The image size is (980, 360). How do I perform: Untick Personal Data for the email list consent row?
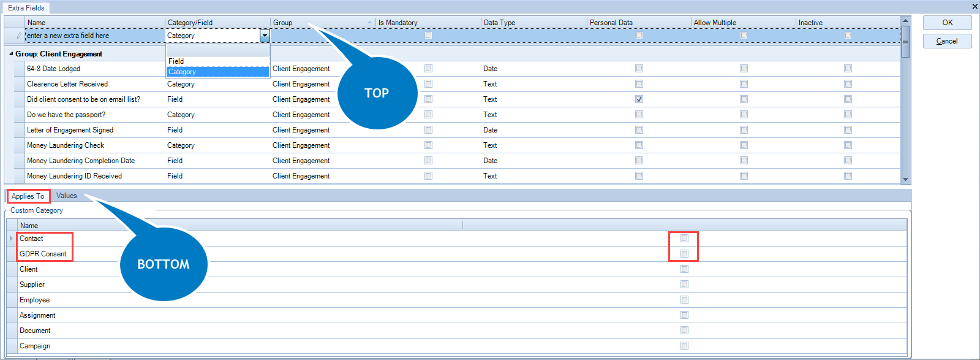pos(639,99)
